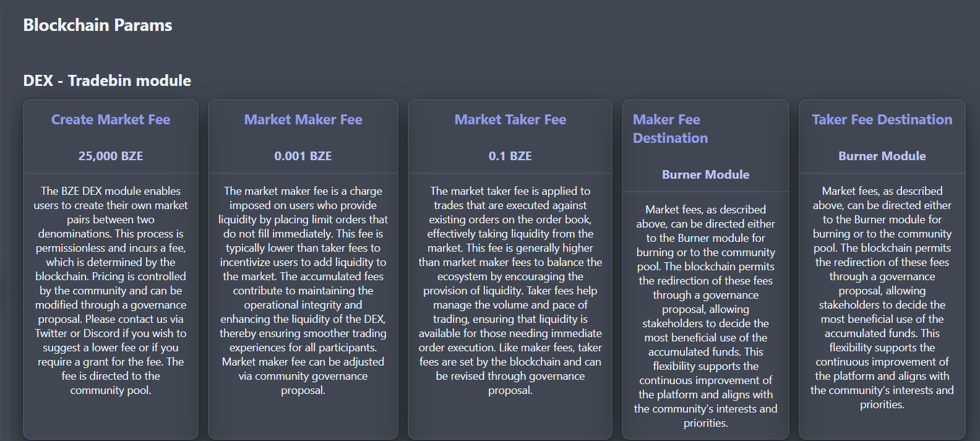Click the 0.001 BZE maker fee value
This screenshot has height=441, width=980.
pos(303,156)
